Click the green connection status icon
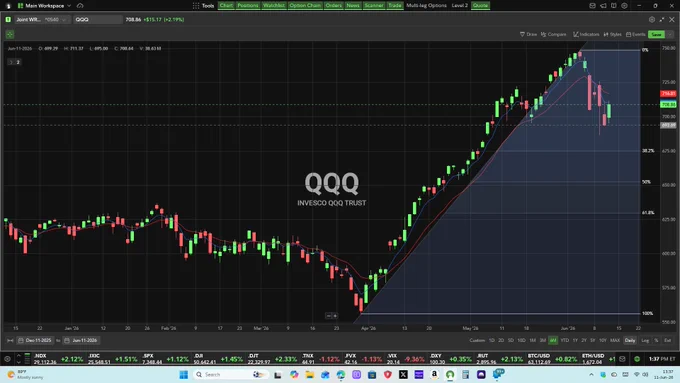 click(637, 359)
